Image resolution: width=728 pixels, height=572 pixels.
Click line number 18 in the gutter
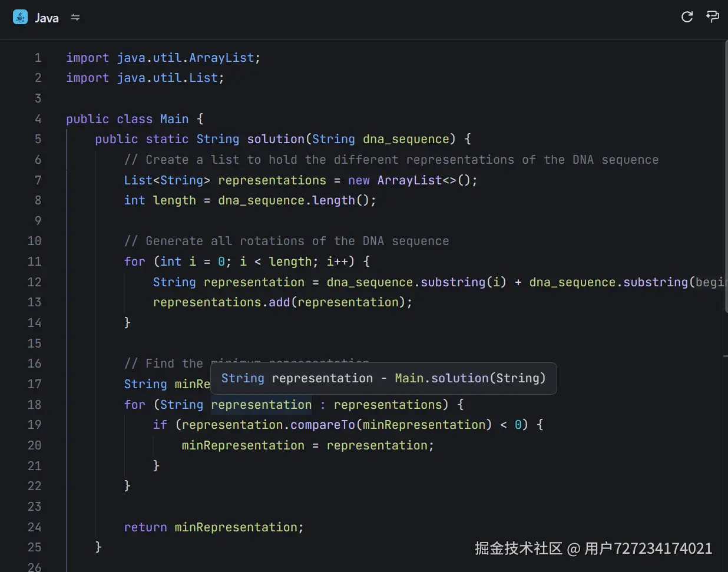(34, 405)
